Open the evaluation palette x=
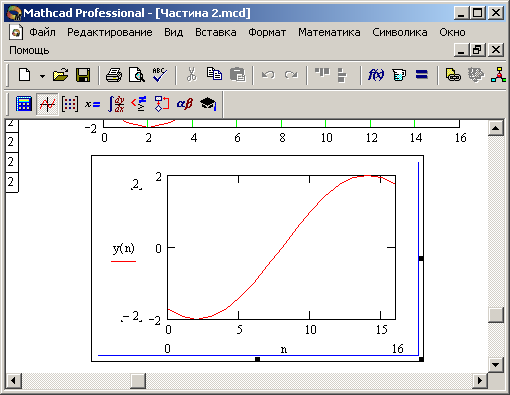The height and width of the screenshot is (395, 510). 92,104
